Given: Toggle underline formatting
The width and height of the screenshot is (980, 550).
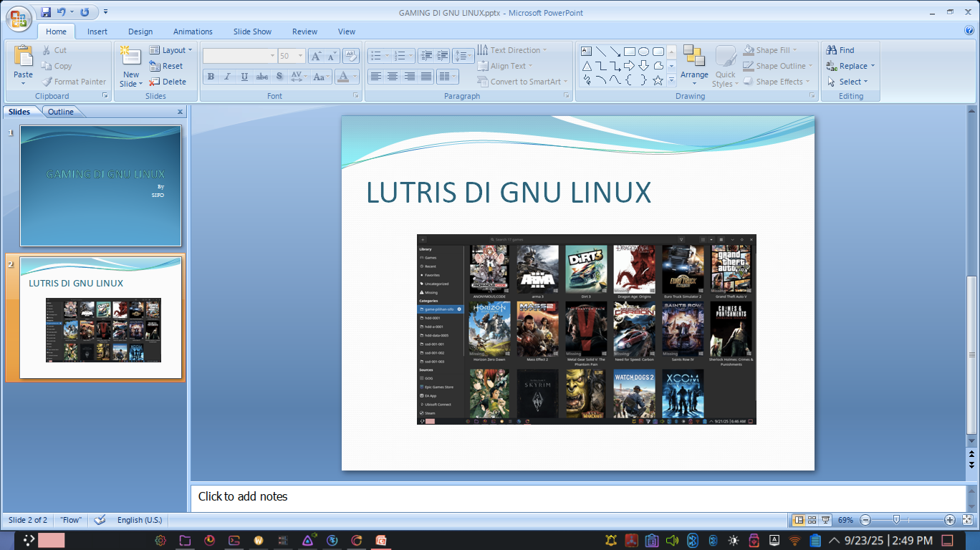Looking at the screenshot, I should [x=245, y=77].
